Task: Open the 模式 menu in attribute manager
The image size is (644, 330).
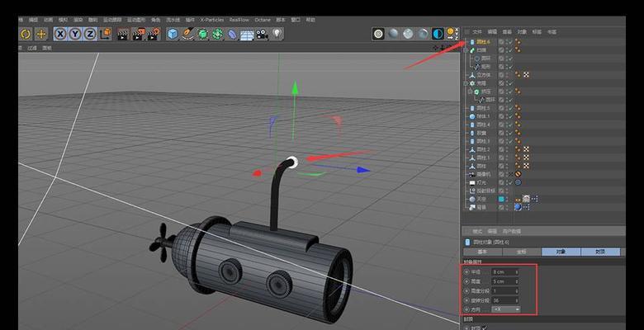Action: 477,232
